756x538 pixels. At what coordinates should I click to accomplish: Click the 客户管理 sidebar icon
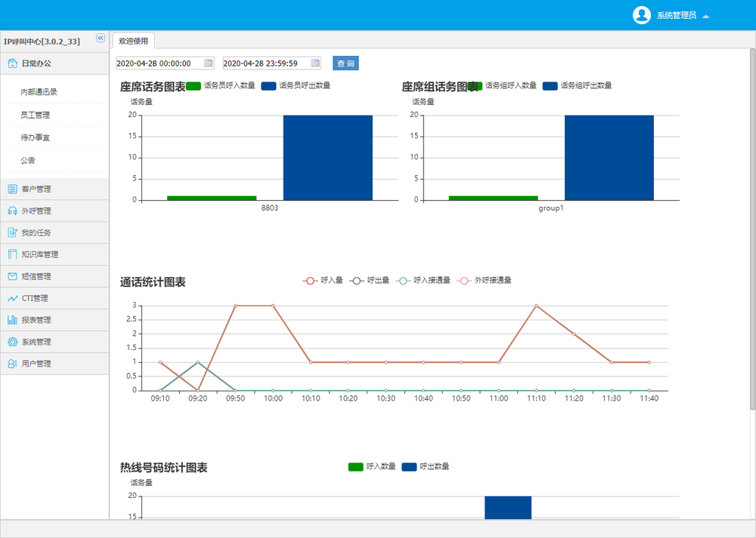pos(12,189)
